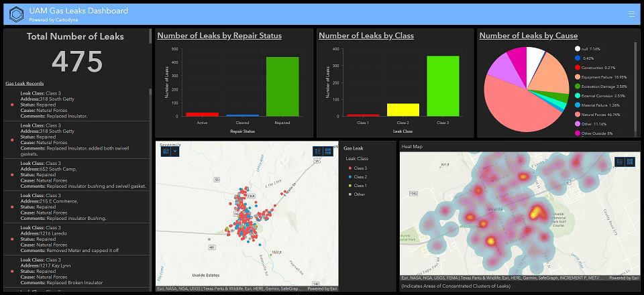Viewport: 644px width, 295px height.
Task: Select the green Repaired bar
Action: (x=282, y=86)
